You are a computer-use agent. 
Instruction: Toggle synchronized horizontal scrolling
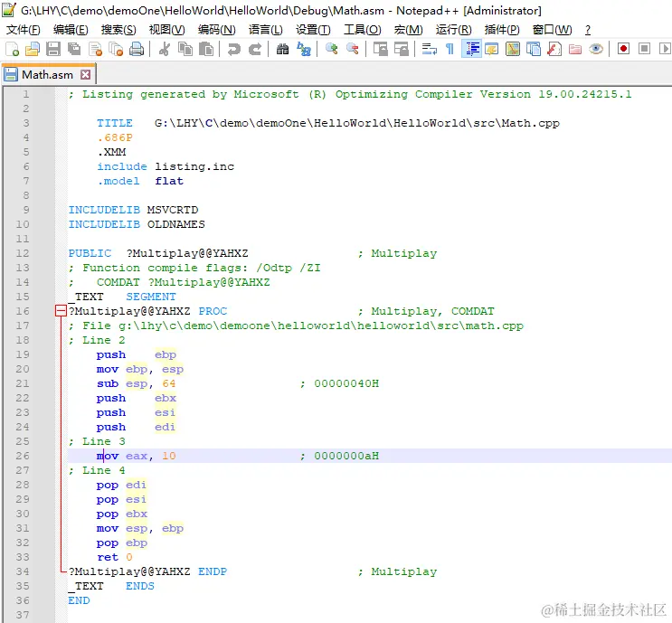pos(402,49)
